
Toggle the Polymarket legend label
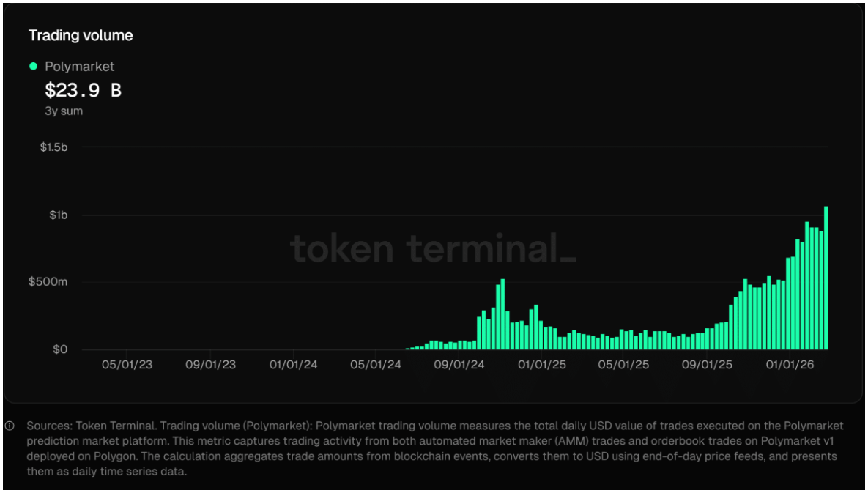point(79,66)
